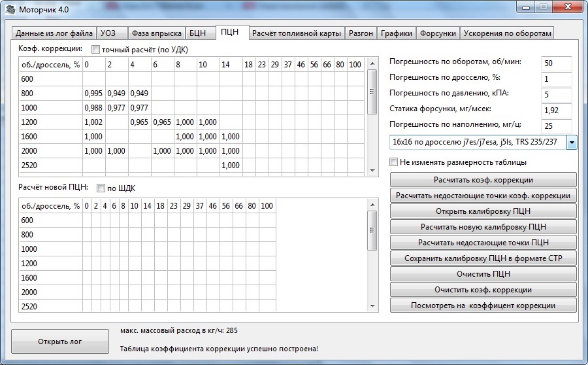Select cell 0,988 in row 1000
The width and height of the screenshot is (588, 365).
93,108
